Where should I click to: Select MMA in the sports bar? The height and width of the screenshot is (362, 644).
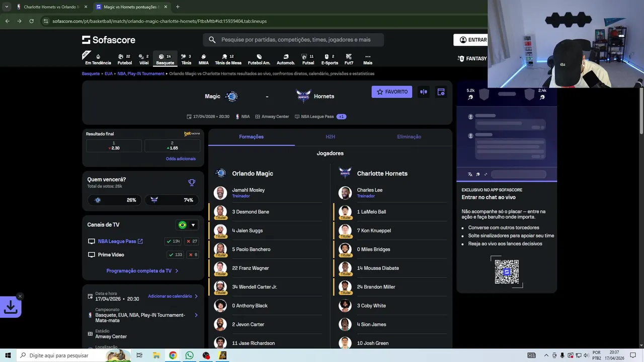[203, 59]
